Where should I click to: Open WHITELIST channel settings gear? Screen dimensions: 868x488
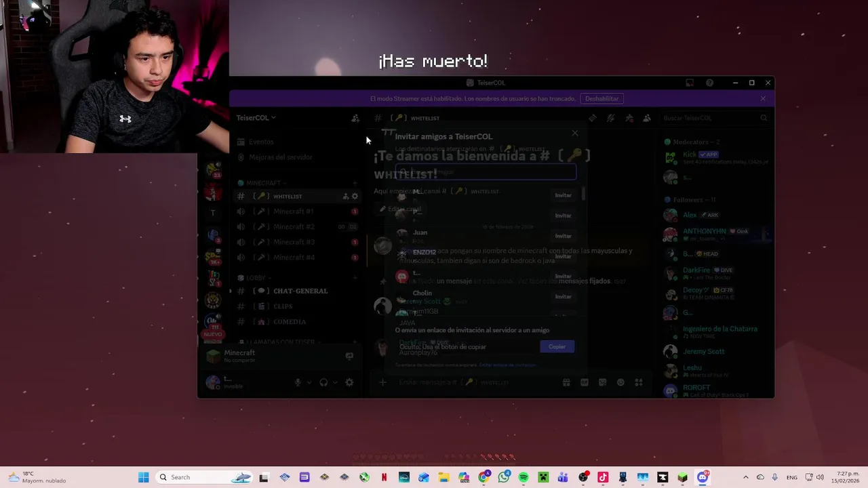click(355, 197)
